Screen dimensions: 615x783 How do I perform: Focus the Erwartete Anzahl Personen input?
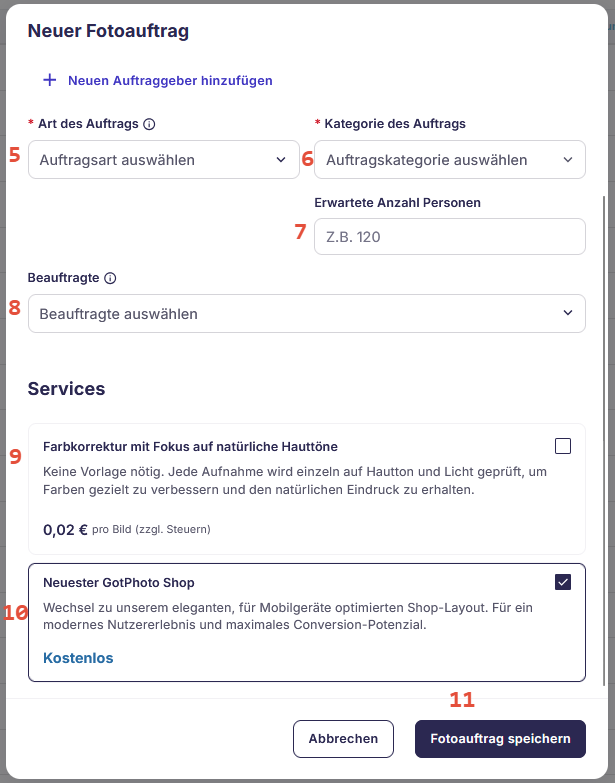pyautogui.click(x=450, y=237)
